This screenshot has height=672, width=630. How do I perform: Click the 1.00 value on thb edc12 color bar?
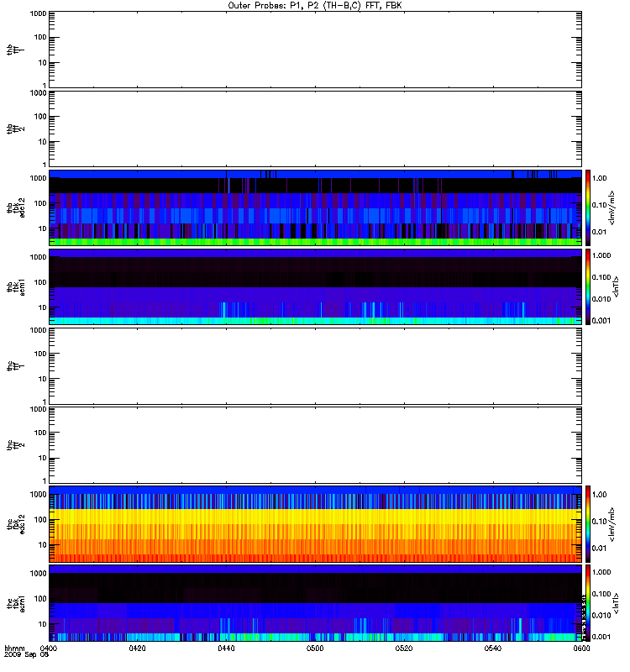coord(599,178)
